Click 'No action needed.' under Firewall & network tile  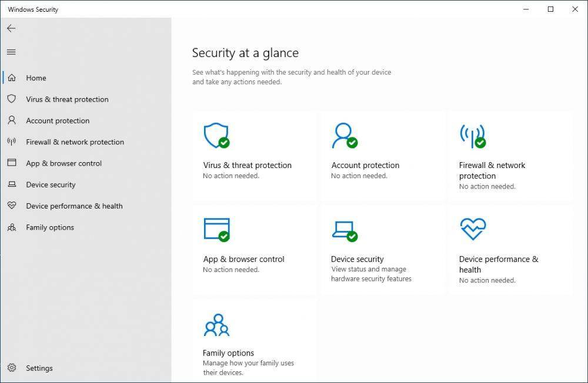[x=487, y=187]
